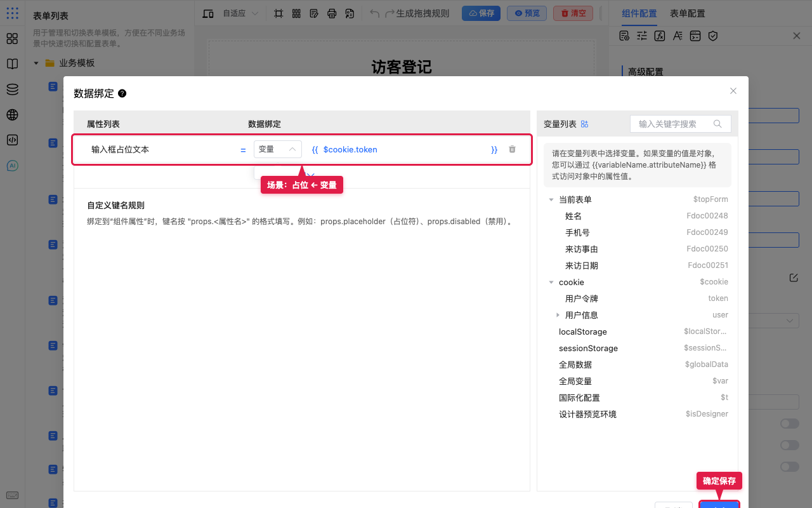The image size is (812, 508).
Task: Open the fx function config icon
Action: pos(660,36)
